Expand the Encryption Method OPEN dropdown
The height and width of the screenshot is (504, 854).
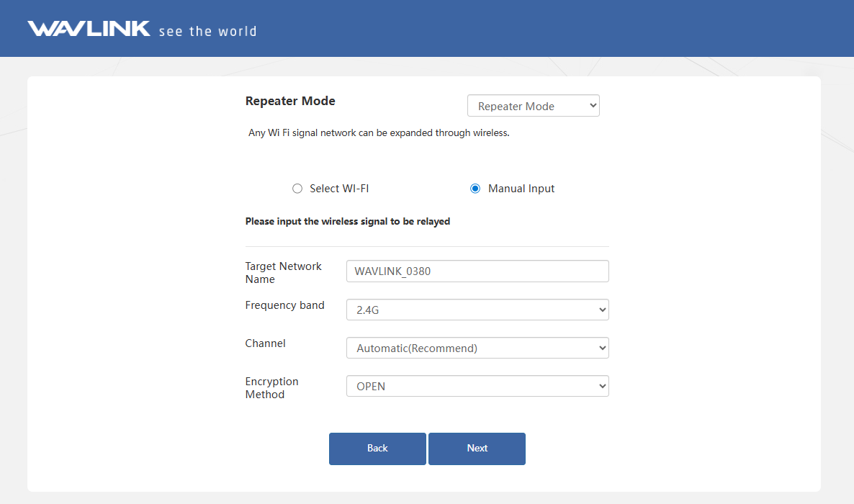[477, 387]
